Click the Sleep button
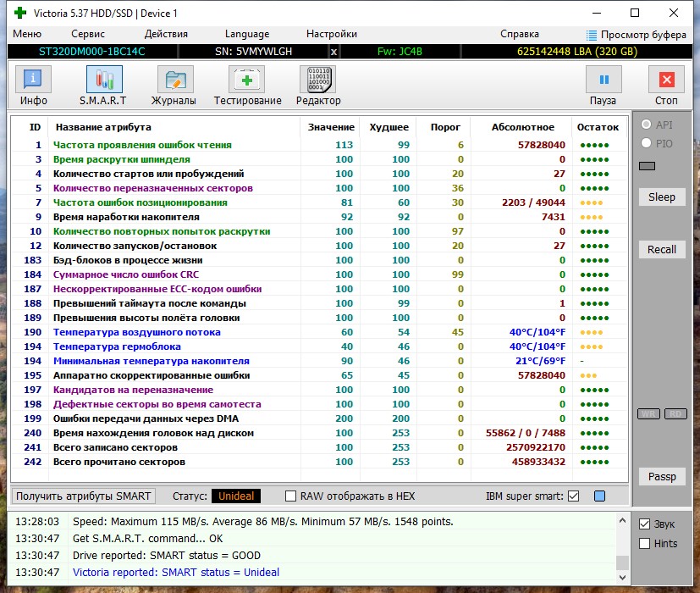This screenshot has height=593, width=700. (x=662, y=197)
